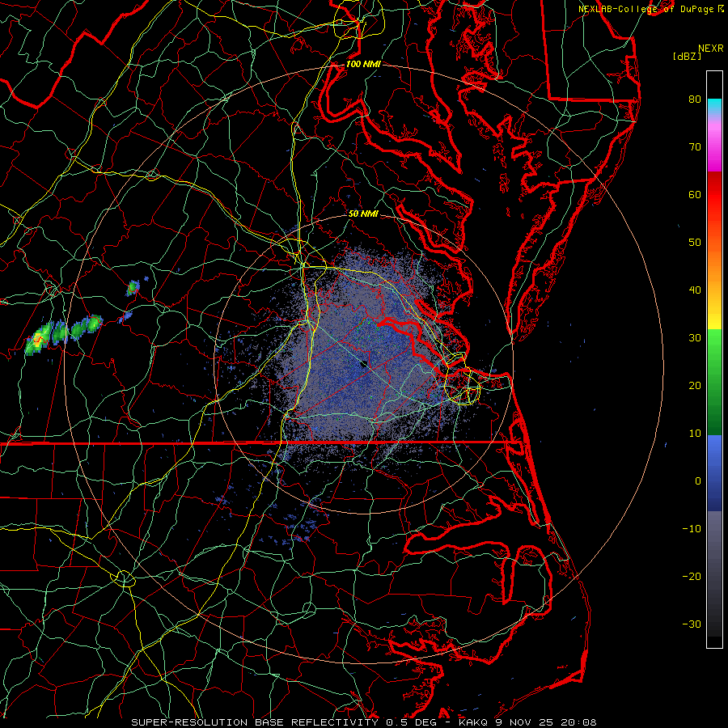Click the isolated green storm cell north of the line
The height and width of the screenshot is (728, 728).
tap(133, 288)
